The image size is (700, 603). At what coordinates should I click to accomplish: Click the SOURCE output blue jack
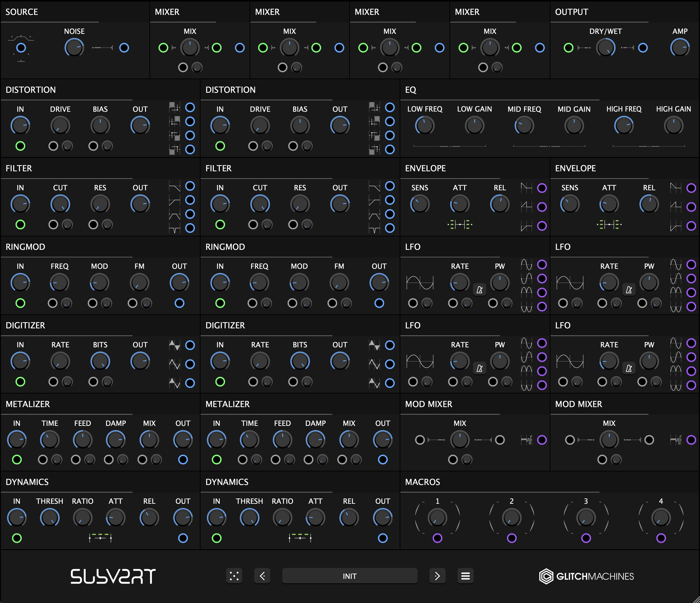pyautogui.click(x=124, y=48)
